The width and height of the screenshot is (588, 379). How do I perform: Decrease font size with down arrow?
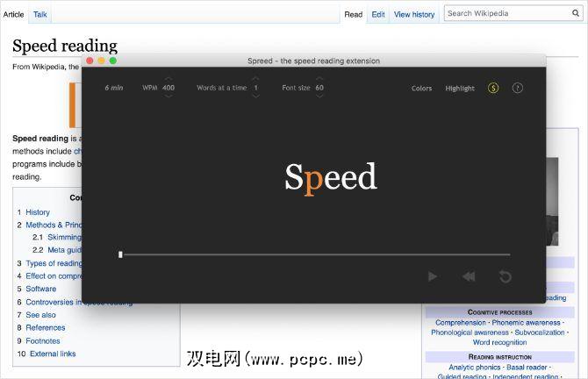pyautogui.click(x=319, y=96)
